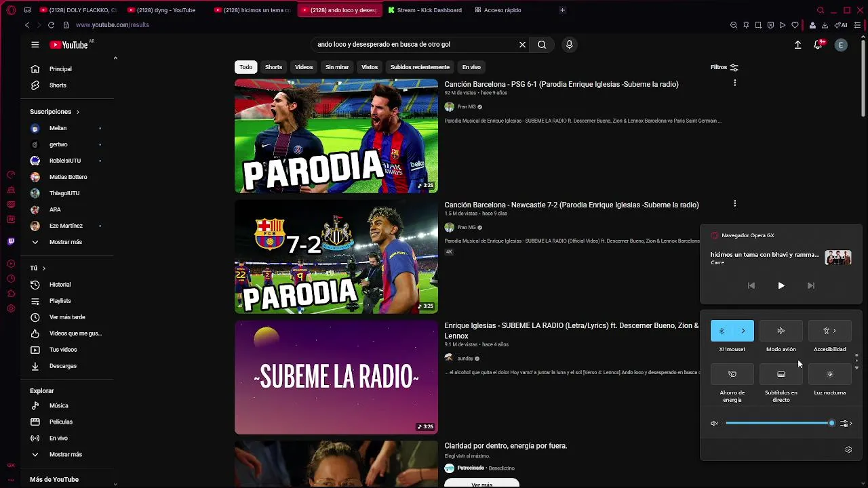Clear the search box with the X
This screenshot has height=488, width=868.
[x=522, y=45]
